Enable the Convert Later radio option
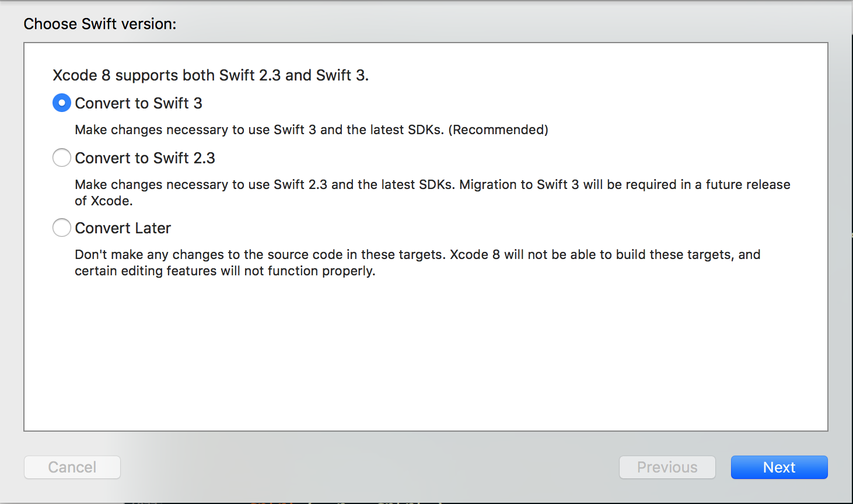This screenshot has height=504, width=853. (62, 228)
